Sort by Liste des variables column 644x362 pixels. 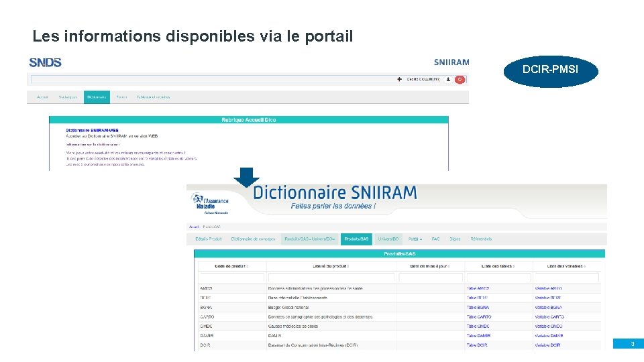(x=566, y=266)
